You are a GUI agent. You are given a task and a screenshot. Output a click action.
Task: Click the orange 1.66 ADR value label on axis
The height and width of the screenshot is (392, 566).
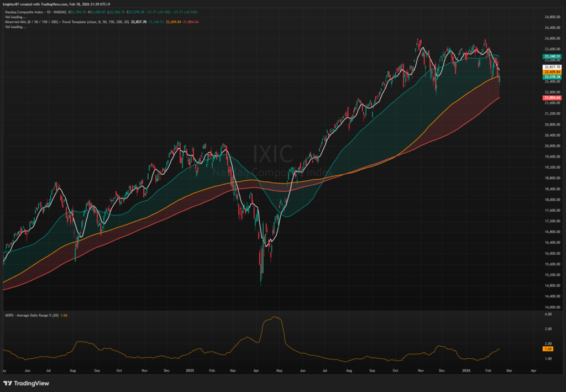(548, 349)
